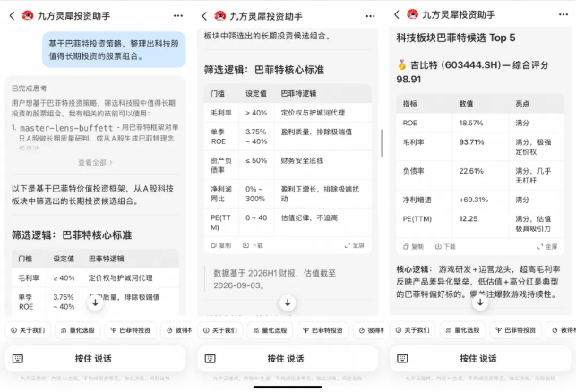
Task: Tap back arrow in left phone screen
Action: (13, 16)
